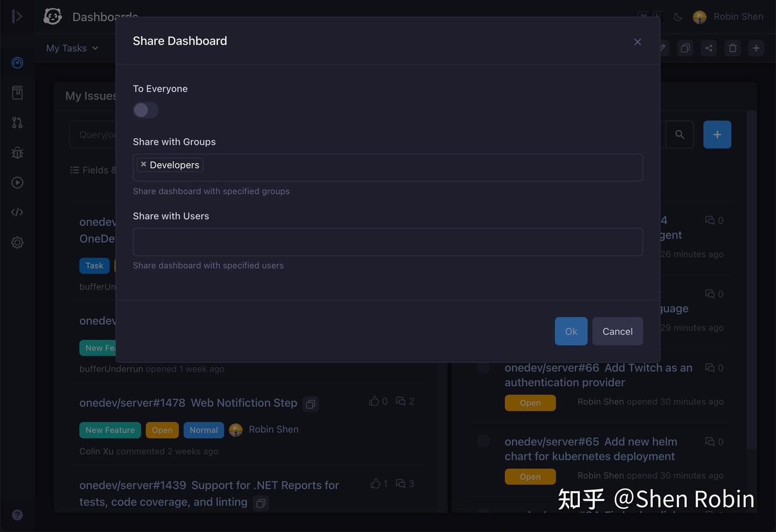Open issue onedev/server#1478 Web Notifiction Step
This screenshot has height=532, width=776.
188,403
